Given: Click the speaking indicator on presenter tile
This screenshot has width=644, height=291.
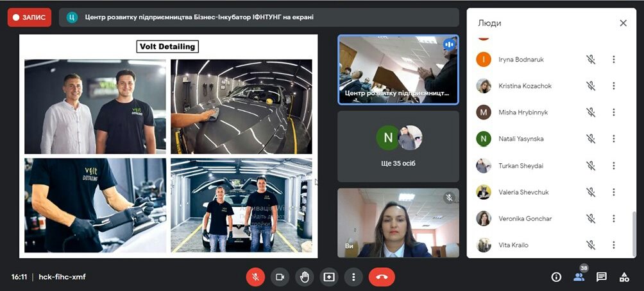Looking at the screenshot, I should pos(449,44).
